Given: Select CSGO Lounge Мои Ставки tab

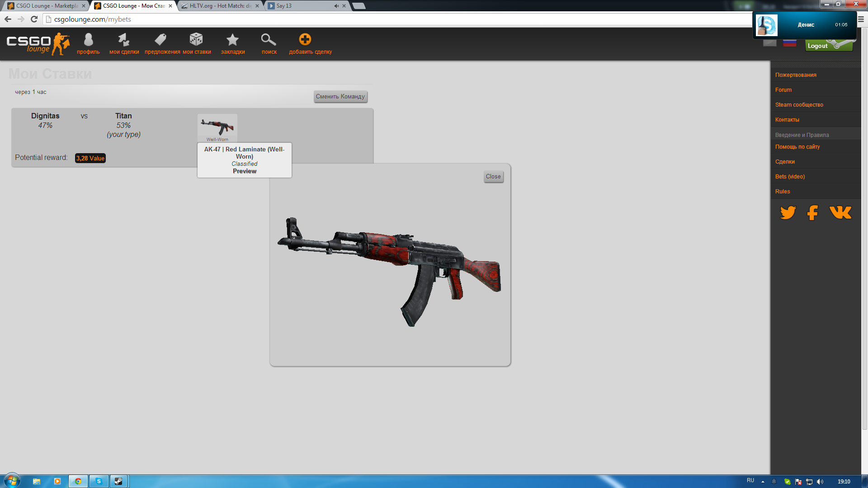Looking at the screenshot, I should tap(133, 6).
